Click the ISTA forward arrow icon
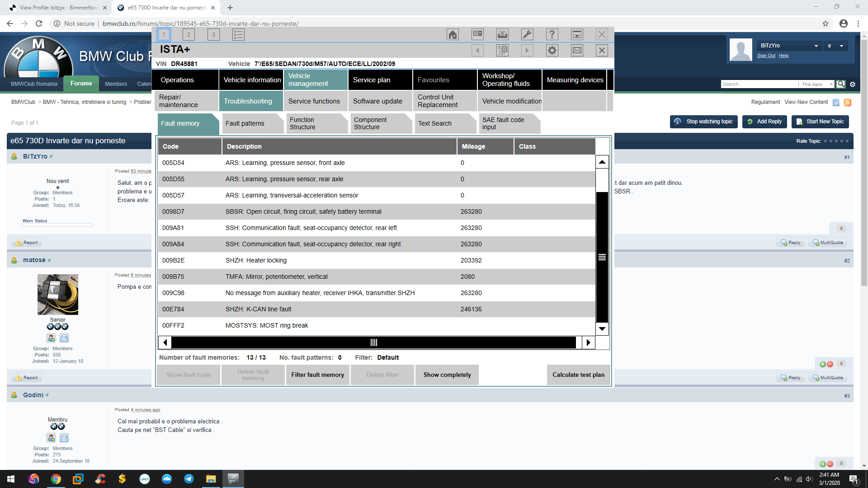The width and height of the screenshot is (868, 488). coord(527,50)
